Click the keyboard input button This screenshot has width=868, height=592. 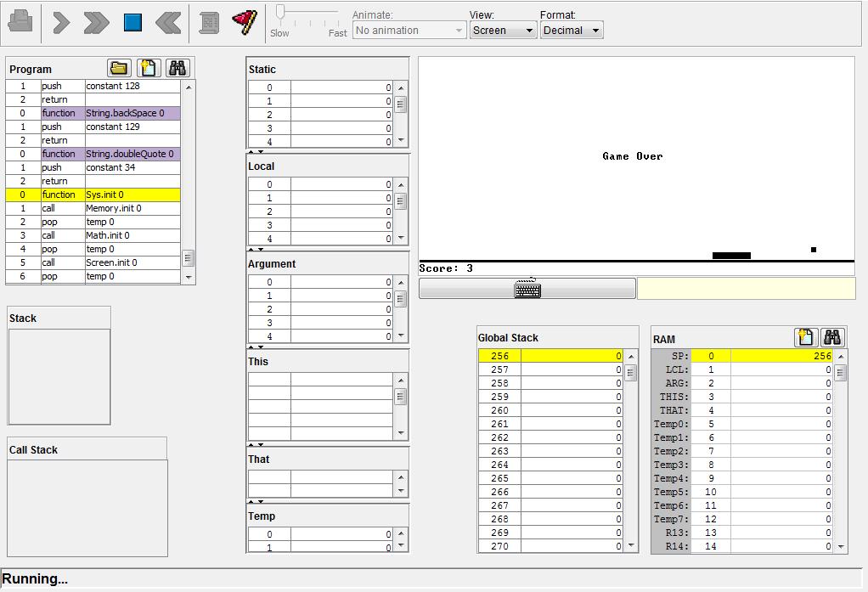pos(527,289)
